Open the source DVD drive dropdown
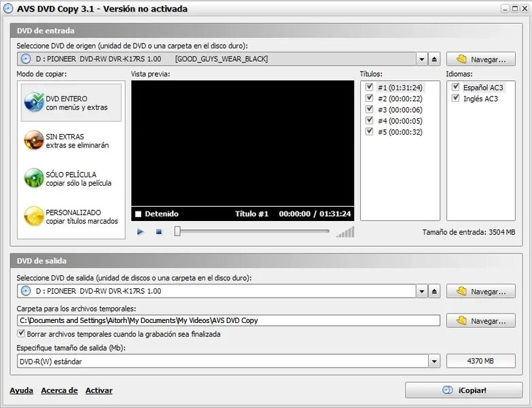532x408 pixels. 422,59
